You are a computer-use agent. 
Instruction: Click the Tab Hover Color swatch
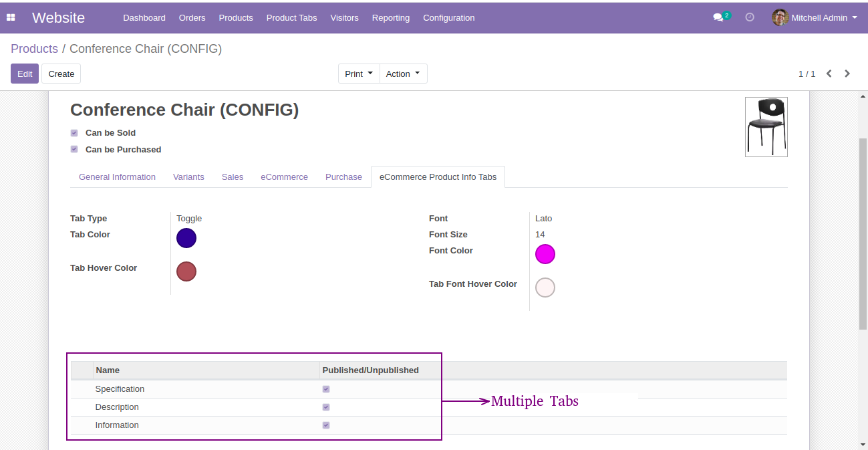[186, 271]
